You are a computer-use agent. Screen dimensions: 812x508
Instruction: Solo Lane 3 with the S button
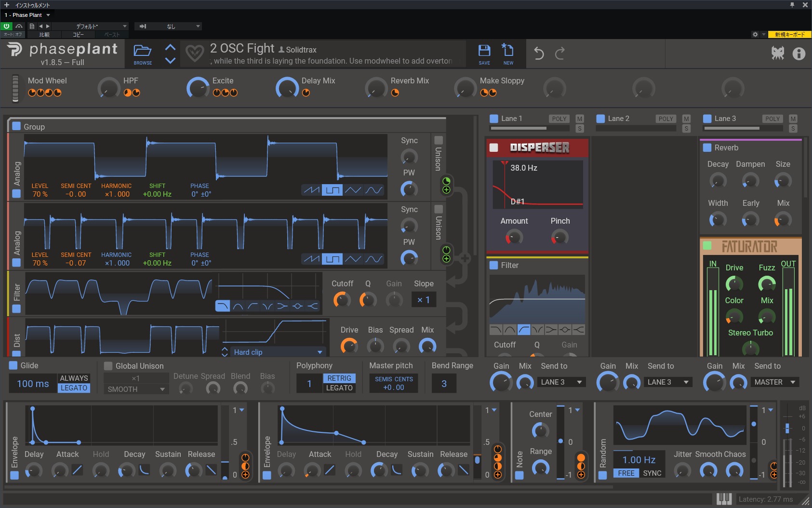(x=793, y=129)
